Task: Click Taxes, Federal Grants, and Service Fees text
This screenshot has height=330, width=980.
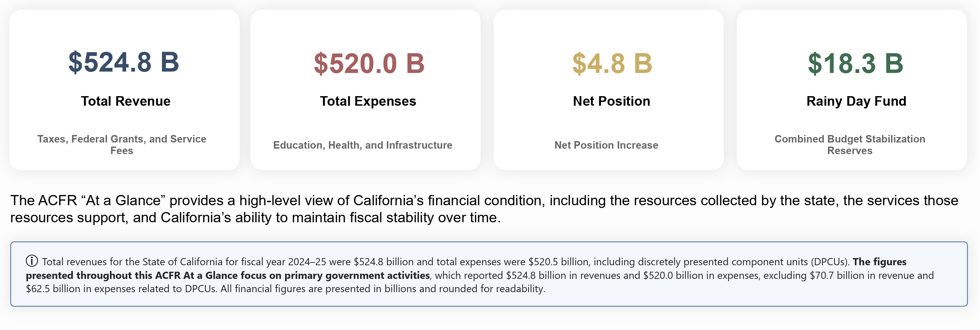Action: pyautogui.click(x=122, y=145)
